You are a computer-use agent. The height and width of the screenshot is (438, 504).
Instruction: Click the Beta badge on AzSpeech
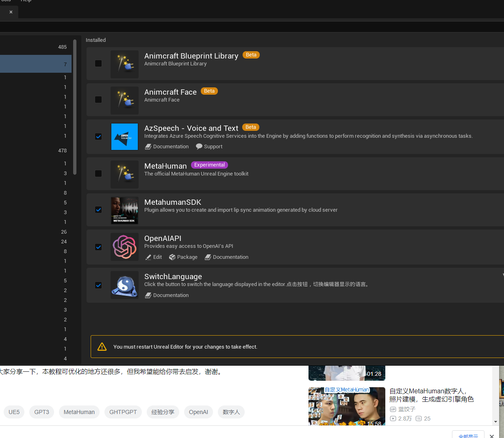coord(251,127)
